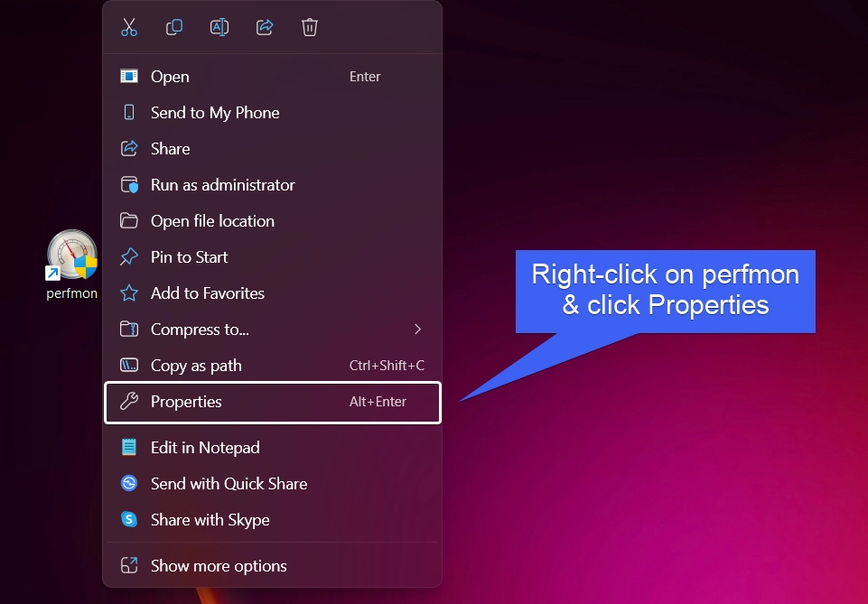
Task: Click the perfmon icon label text
Action: (72, 293)
